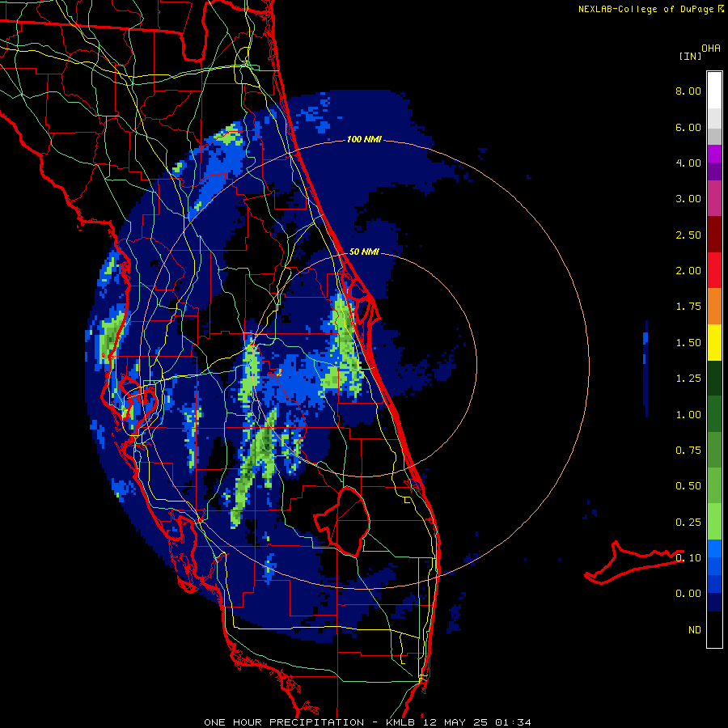The image size is (728, 728).
Task: Click the 100 NMI range ring label
Action: coord(364,139)
